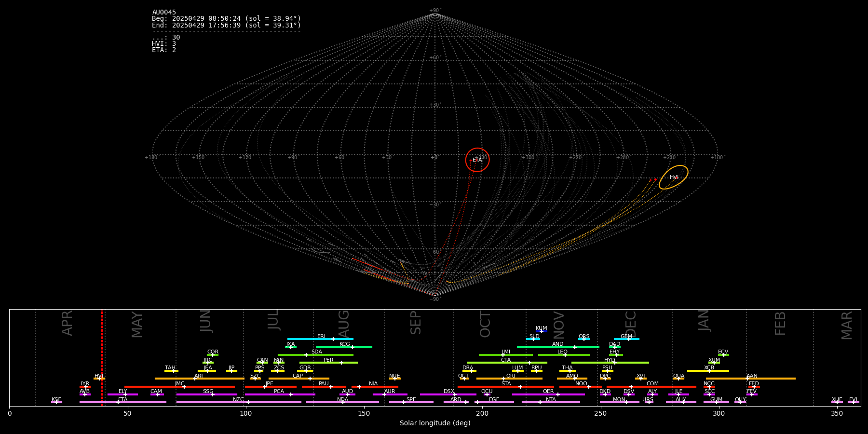
Task: Click the URS shower marker
Action: click(x=649, y=402)
